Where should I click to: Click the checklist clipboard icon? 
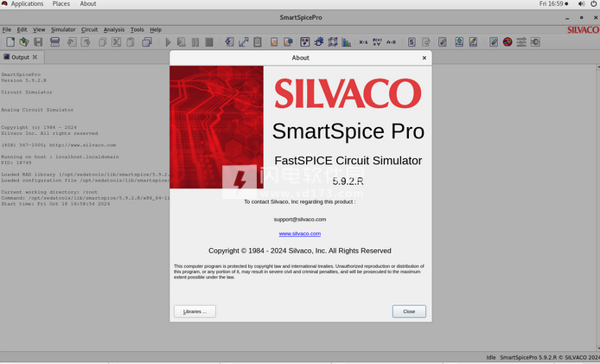point(258,42)
